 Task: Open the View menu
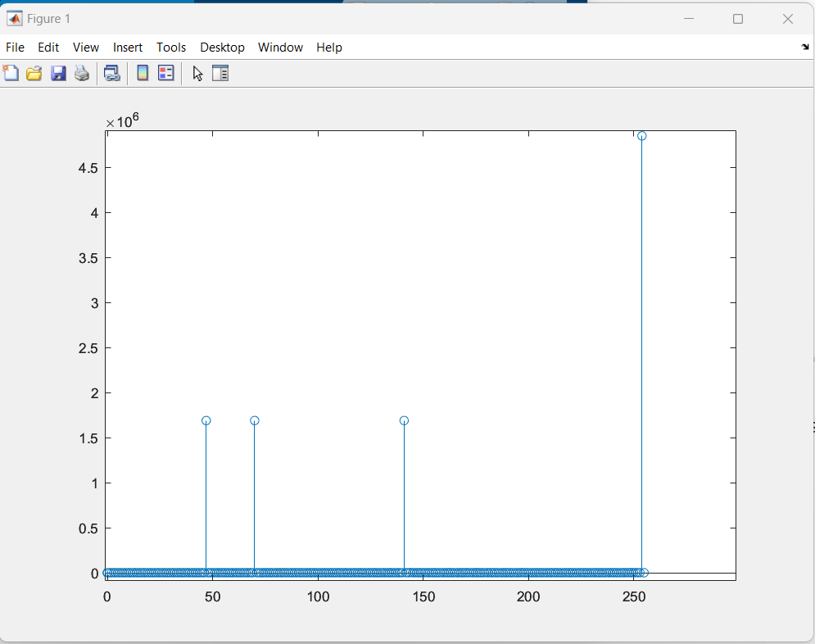tap(86, 48)
